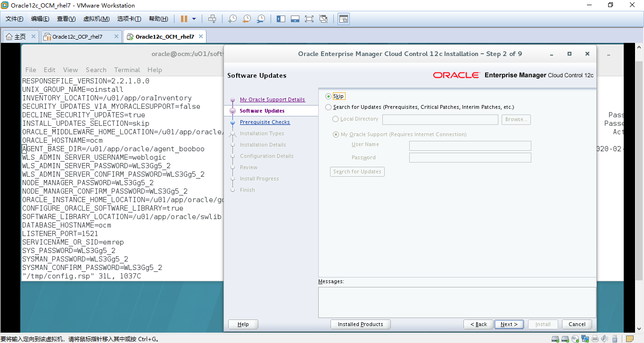
Task: Click the Local Directory path field
Action: [440, 120]
